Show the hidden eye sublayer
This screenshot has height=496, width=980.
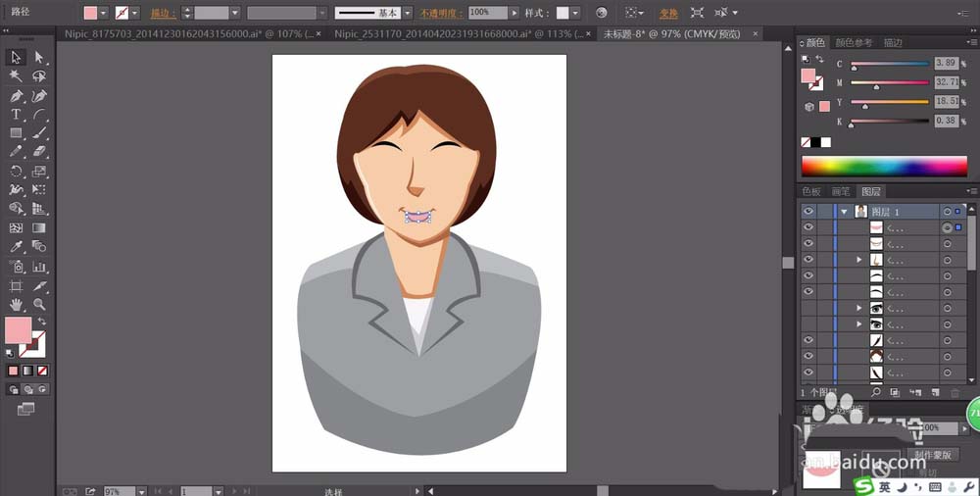coord(808,308)
